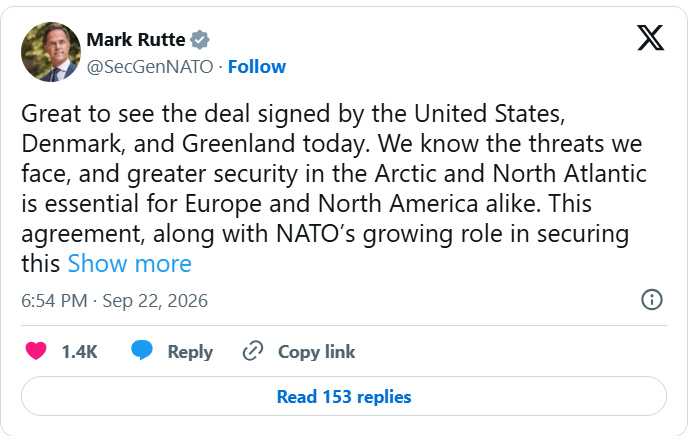Viewport: 700px width, 440px height.
Task: Open the @SecGenNATO handle link
Action: [x=150, y=67]
